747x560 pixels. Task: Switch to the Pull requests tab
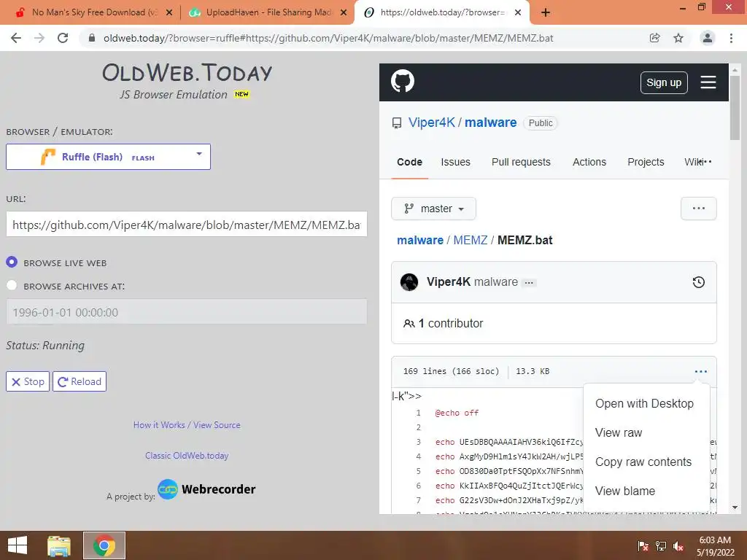pyautogui.click(x=521, y=162)
